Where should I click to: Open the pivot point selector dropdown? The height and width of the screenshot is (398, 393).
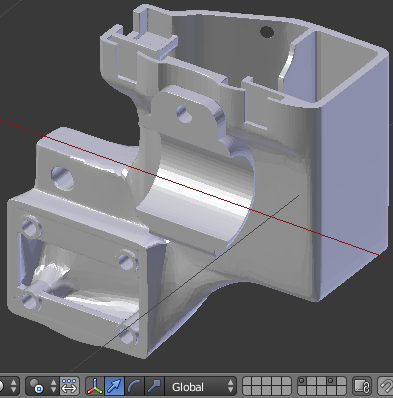coord(42,387)
